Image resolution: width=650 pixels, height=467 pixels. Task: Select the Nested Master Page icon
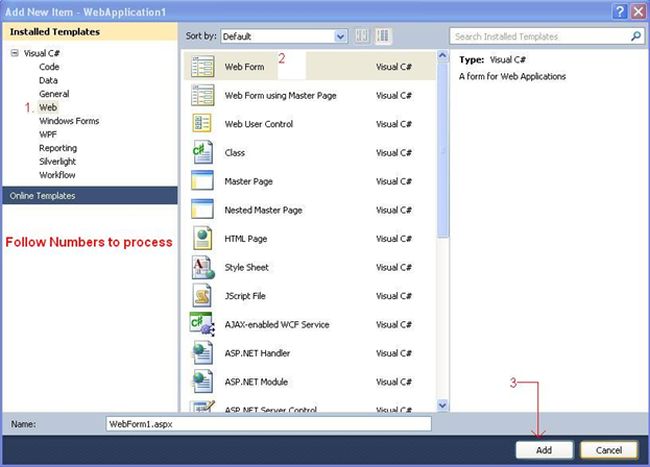(202, 209)
